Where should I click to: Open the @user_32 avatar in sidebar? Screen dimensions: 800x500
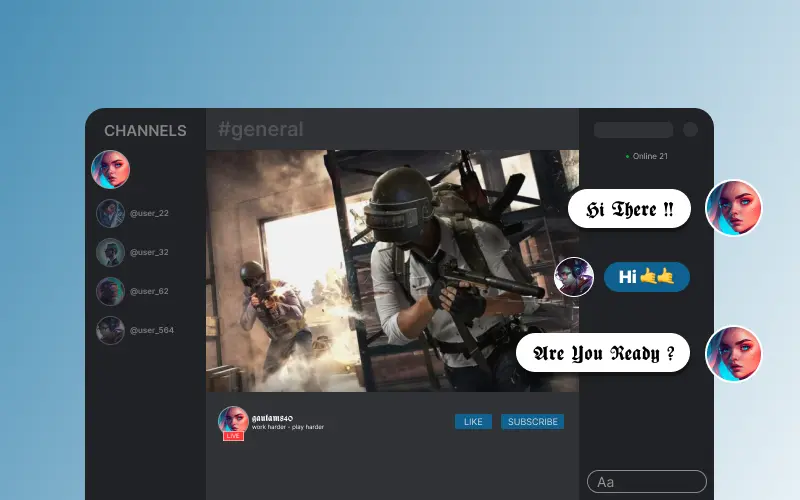pos(110,252)
